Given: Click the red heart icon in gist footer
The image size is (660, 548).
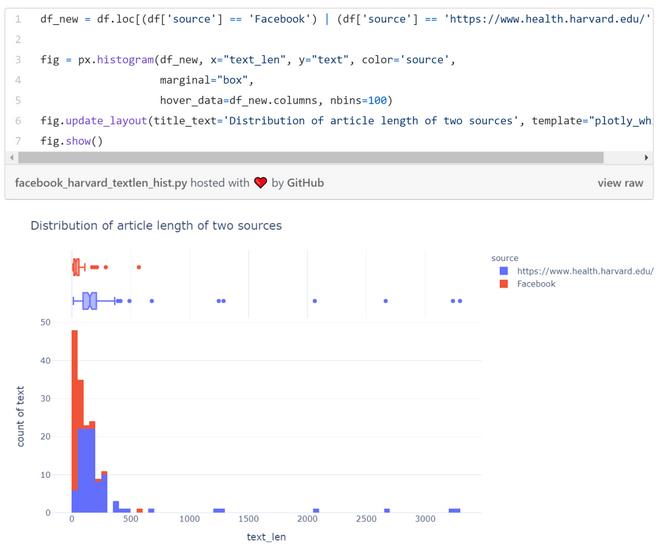Looking at the screenshot, I should pyautogui.click(x=261, y=183).
